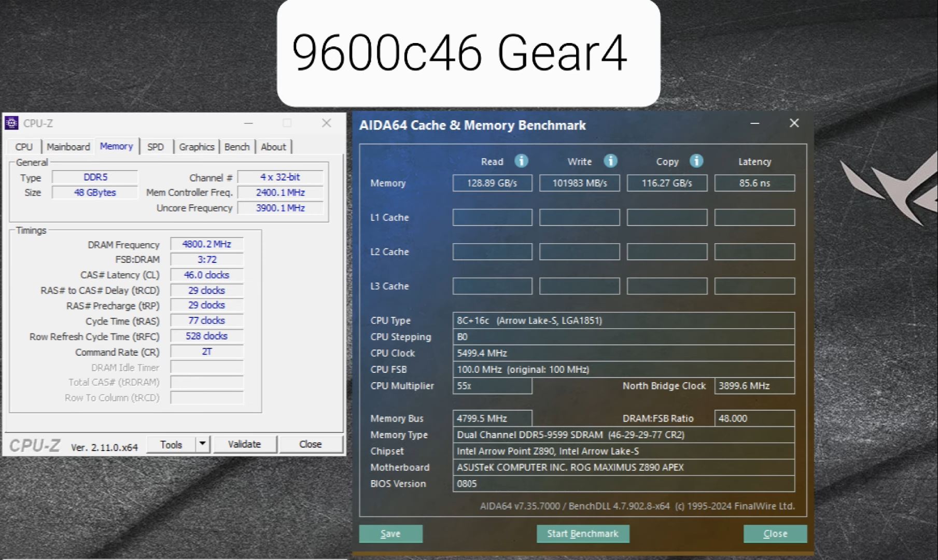
Task: Open the Bench tab in CPU-Z
Action: click(237, 147)
